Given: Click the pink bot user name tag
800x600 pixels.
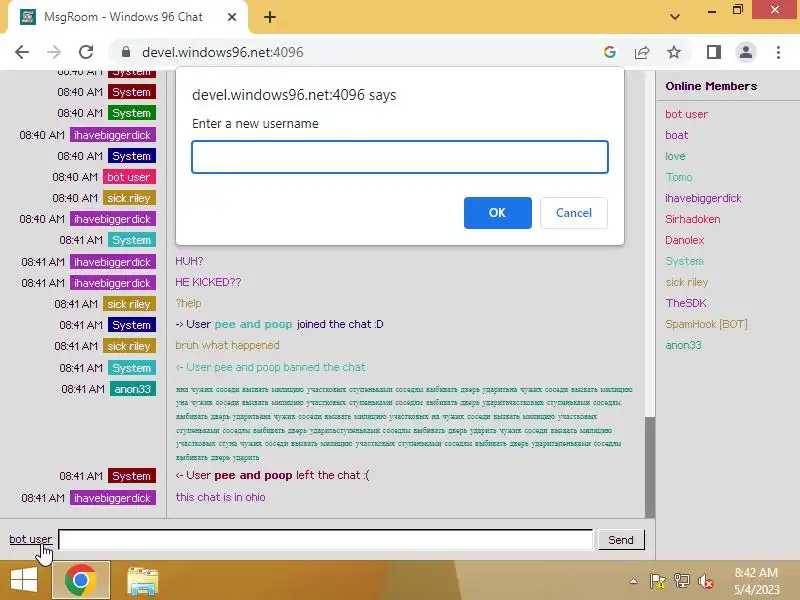Looking at the screenshot, I should pyautogui.click(x=129, y=177).
